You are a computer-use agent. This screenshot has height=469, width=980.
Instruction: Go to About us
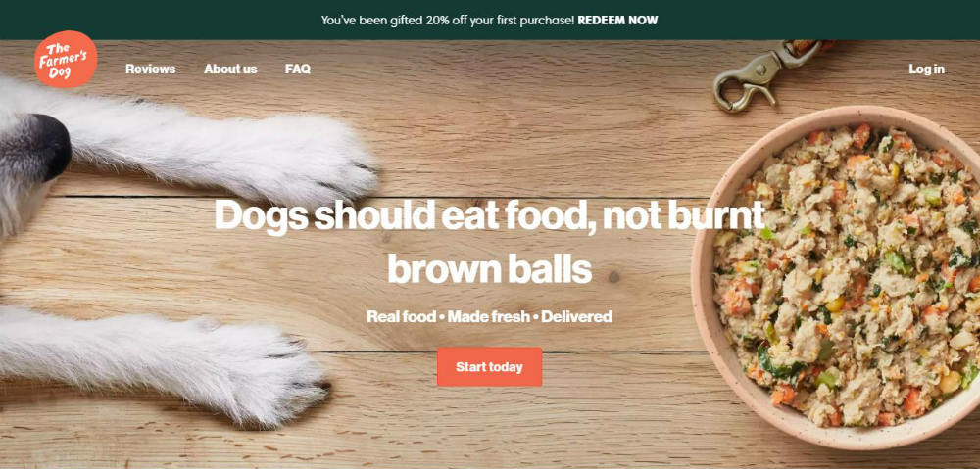point(230,70)
